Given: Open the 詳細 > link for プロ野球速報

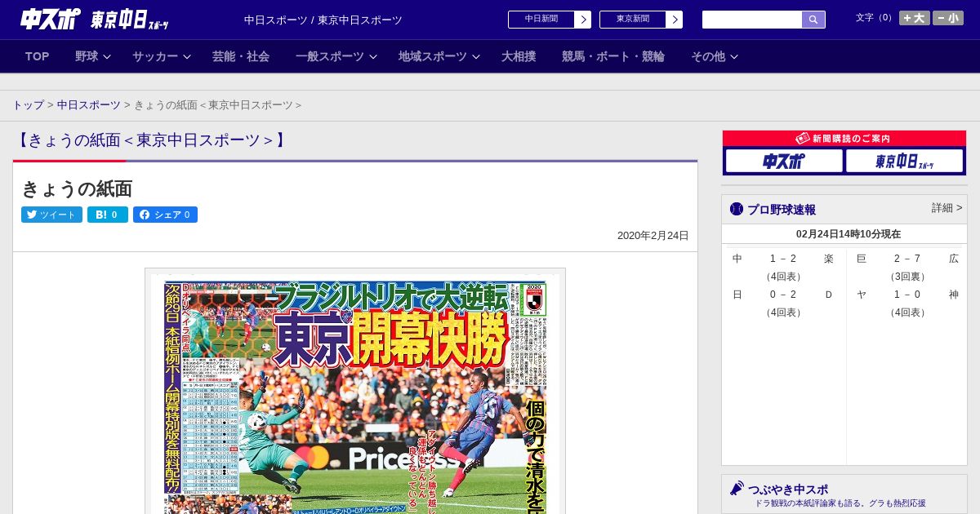Looking at the screenshot, I should (947, 208).
